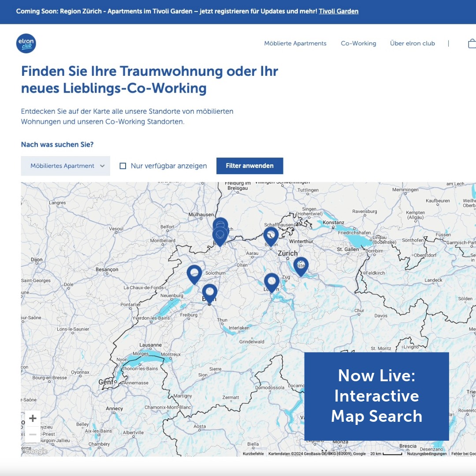Screen dimensions: 476x476
Task: Click the Zermatt label on map
Action: (x=231, y=398)
